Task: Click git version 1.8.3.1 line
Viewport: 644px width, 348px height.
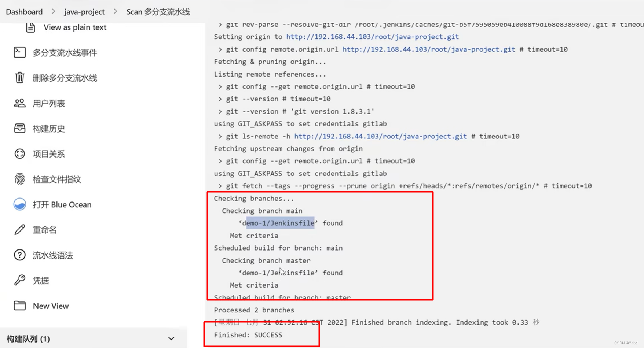Action: 296,111
